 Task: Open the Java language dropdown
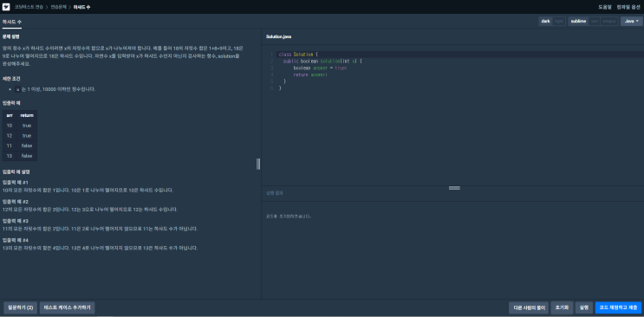coord(631,22)
